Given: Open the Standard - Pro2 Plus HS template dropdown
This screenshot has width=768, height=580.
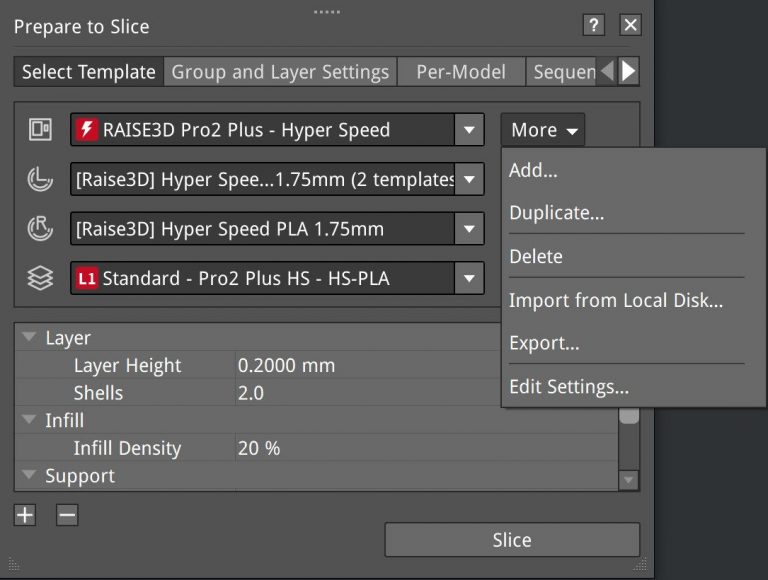Looking at the screenshot, I should pos(469,278).
